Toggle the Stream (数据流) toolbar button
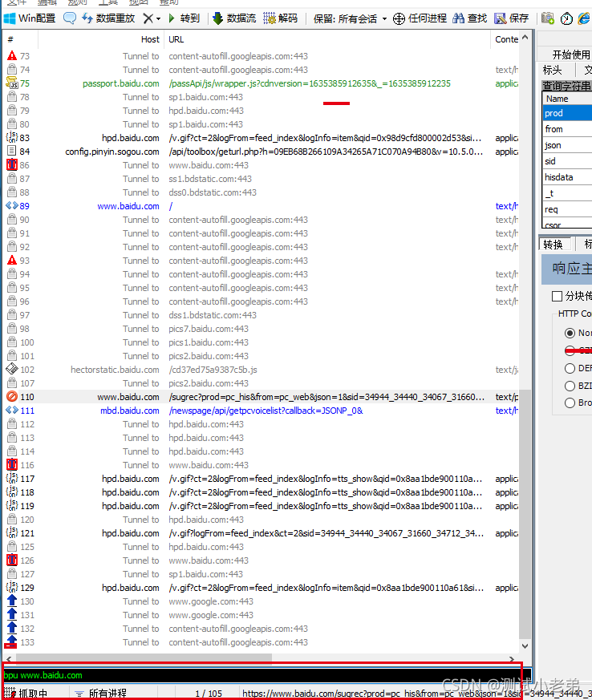The height and width of the screenshot is (700, 592). pos(234,18)
